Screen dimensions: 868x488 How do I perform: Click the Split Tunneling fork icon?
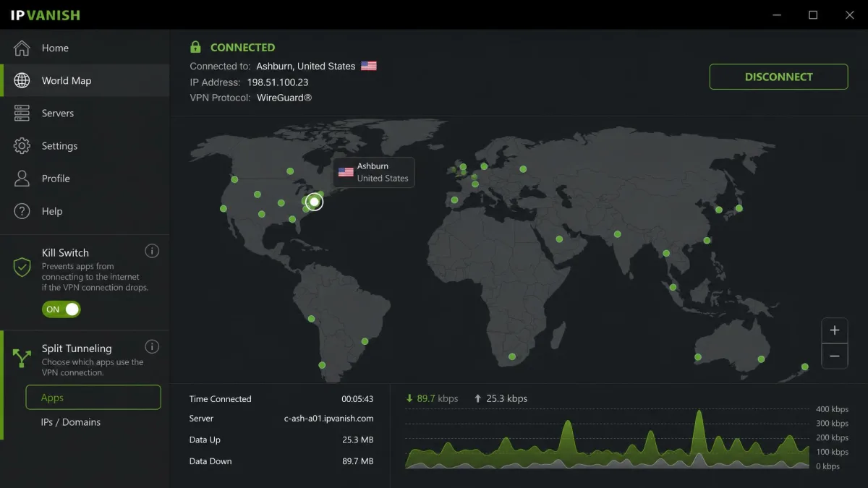(22, 358)
